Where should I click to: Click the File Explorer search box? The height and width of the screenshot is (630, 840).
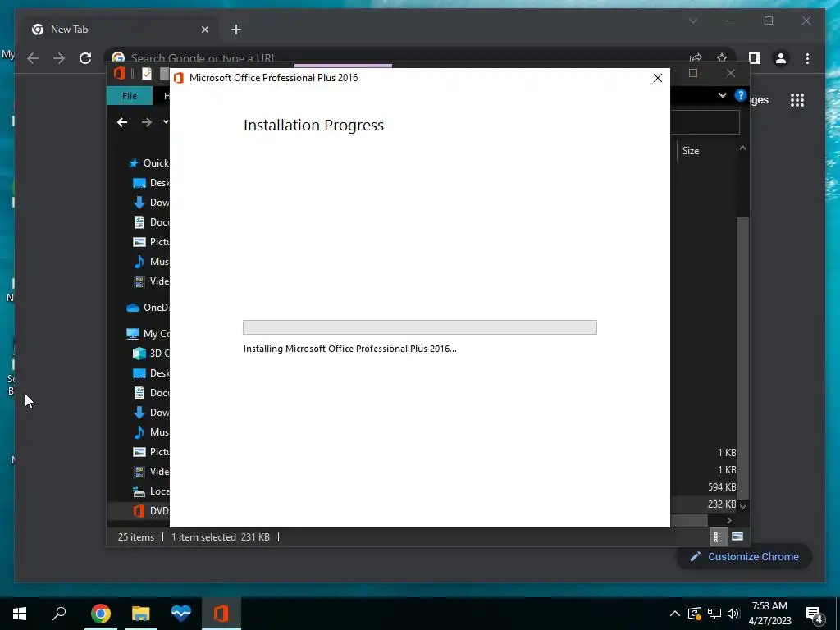pyautogui.click(x=705, y=123)
